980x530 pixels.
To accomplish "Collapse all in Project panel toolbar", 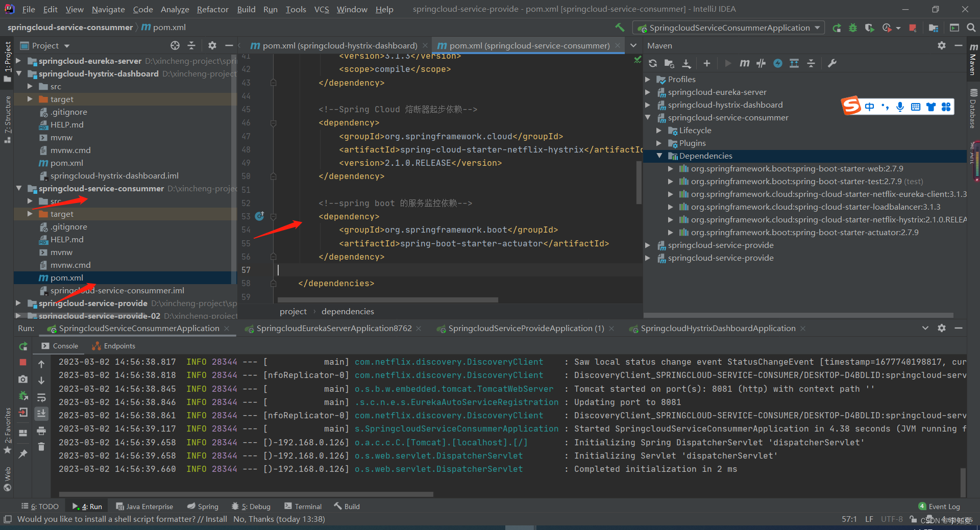I will [x=191, y=45].
